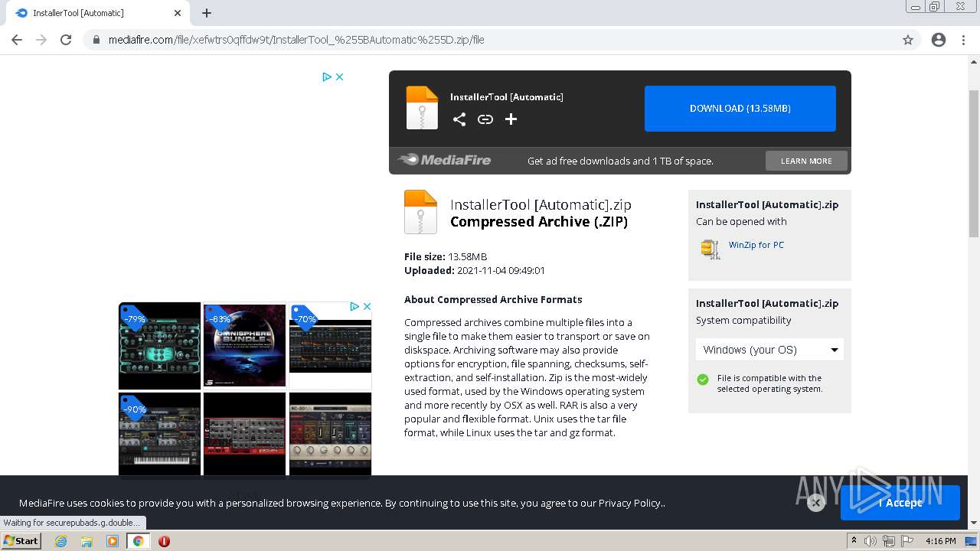Image resolution: width=980 pixels, height=551 pixels.
Task: Click the Chrome taskbar icon
Action: click(138, 541)
